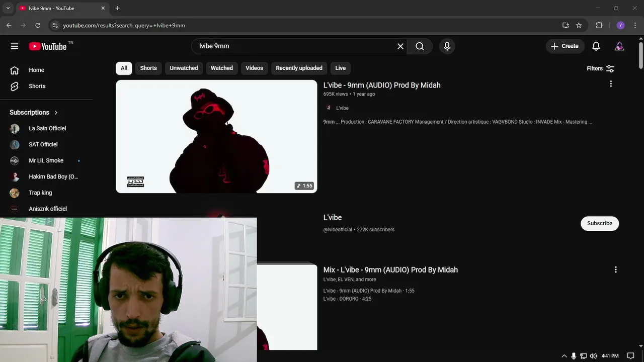Open the notifications bell

596,46
